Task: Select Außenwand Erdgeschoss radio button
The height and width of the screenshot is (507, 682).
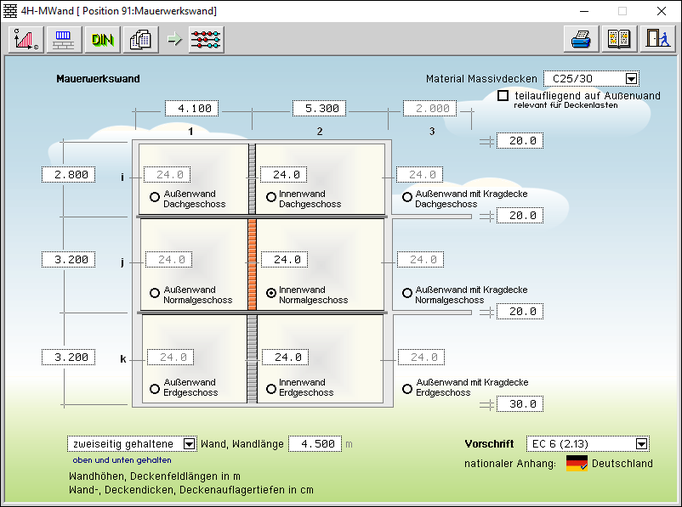Action: coord(154,388)
